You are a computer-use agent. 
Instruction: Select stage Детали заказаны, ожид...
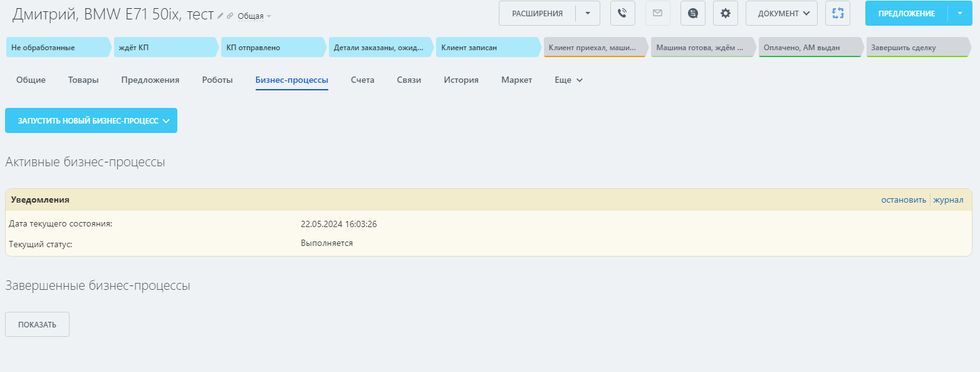[381, 48]
